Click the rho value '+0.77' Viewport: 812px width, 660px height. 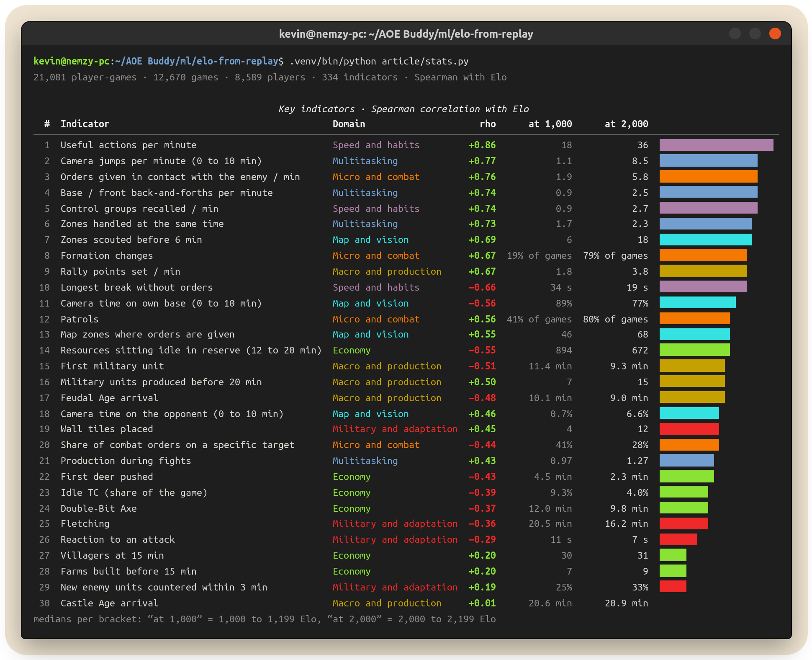[x=482, y=161]
